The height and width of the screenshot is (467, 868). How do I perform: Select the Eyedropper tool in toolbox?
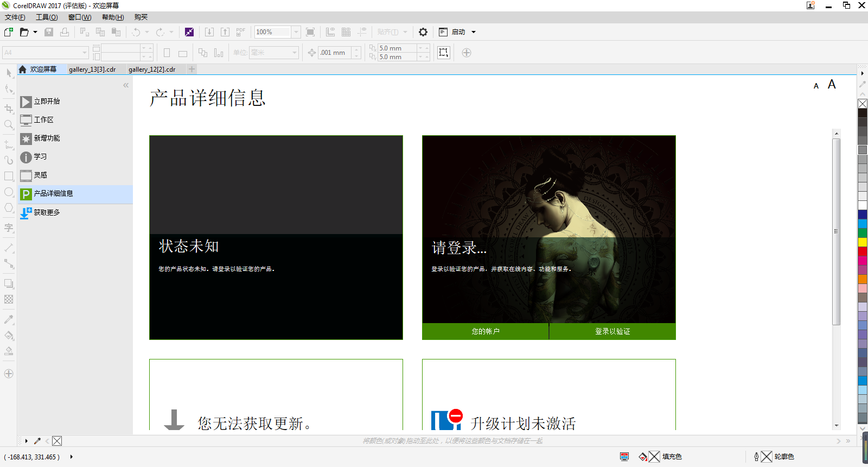9,319
